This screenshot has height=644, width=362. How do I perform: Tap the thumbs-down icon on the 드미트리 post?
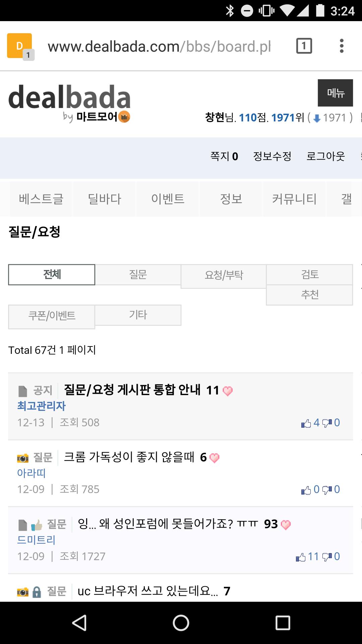[x=327, y=557]
